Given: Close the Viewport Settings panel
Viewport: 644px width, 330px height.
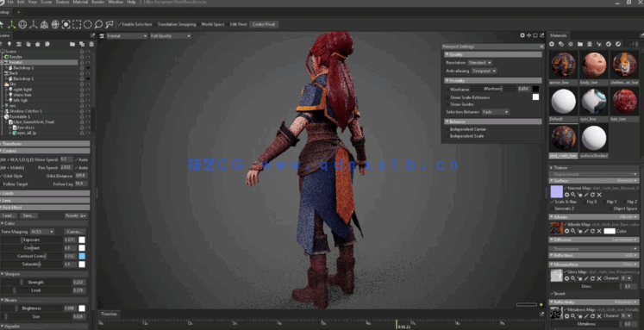Looking at the screenshot, I should [541, 47].
